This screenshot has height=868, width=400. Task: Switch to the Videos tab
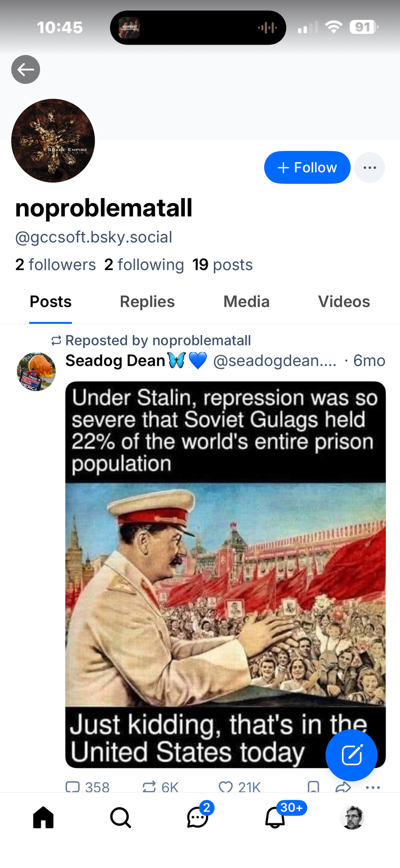click(x=344, y=302)
